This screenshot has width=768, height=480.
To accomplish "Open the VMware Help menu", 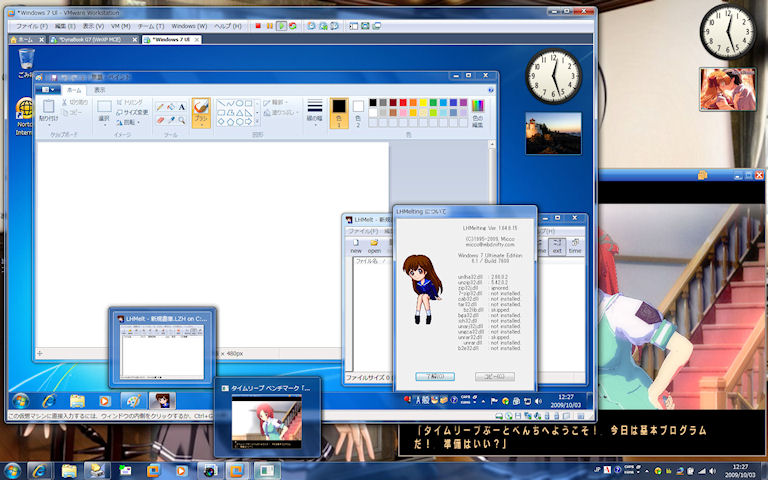I will click(x=228, y=26).
